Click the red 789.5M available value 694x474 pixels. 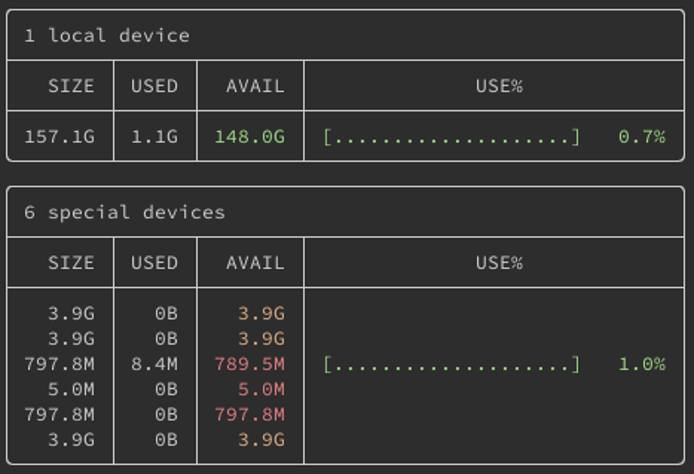point(249,364)
